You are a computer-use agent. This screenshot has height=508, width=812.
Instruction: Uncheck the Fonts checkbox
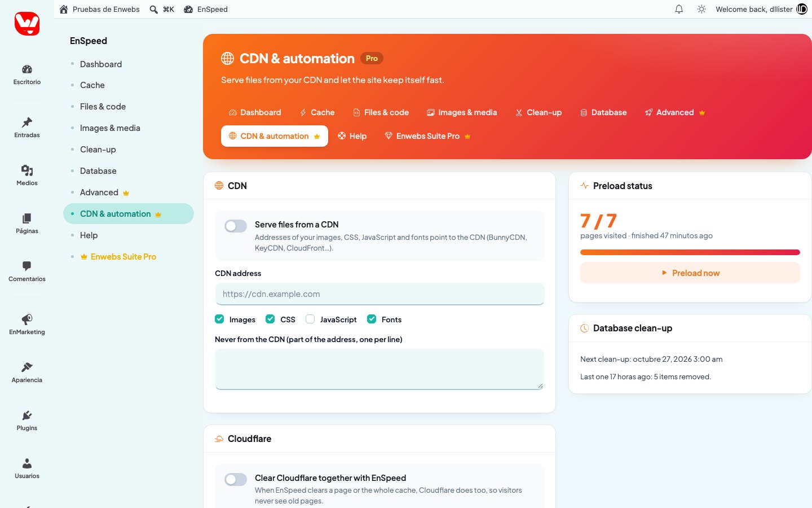click(372, 319)
